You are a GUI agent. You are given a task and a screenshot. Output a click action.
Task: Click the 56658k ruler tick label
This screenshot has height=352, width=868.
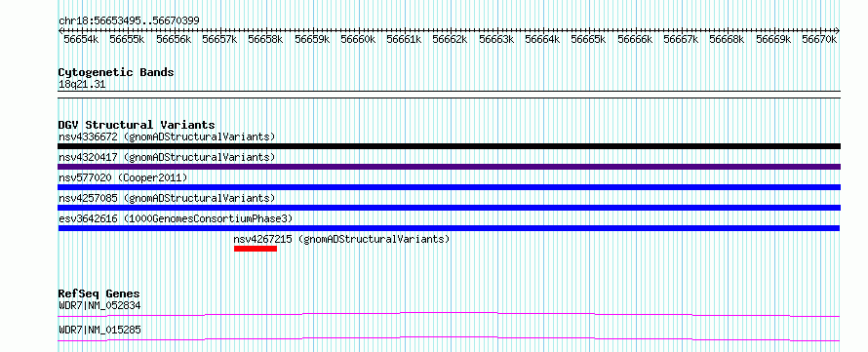tap(265, 40)
